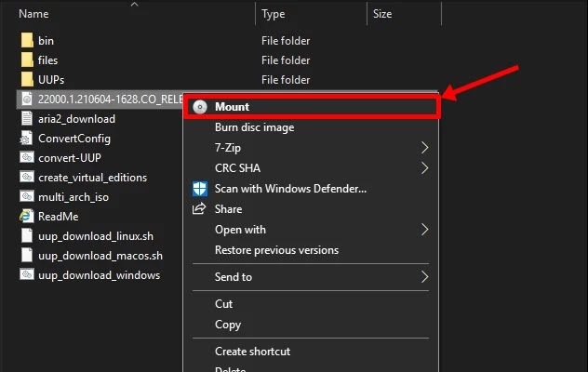Select the UUPs folder name
The height and width of the screenshot is (372, 588).
pos(51,79)
